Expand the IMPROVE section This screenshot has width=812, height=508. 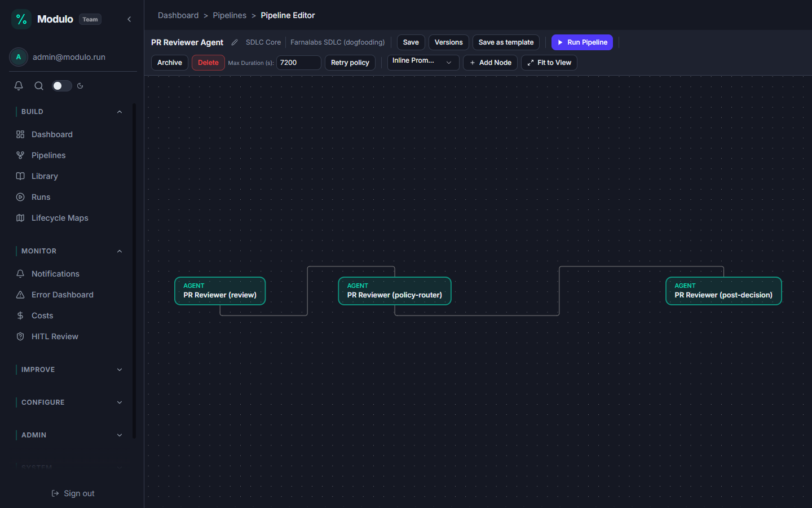pyautogui.click(x=120, y=370)
